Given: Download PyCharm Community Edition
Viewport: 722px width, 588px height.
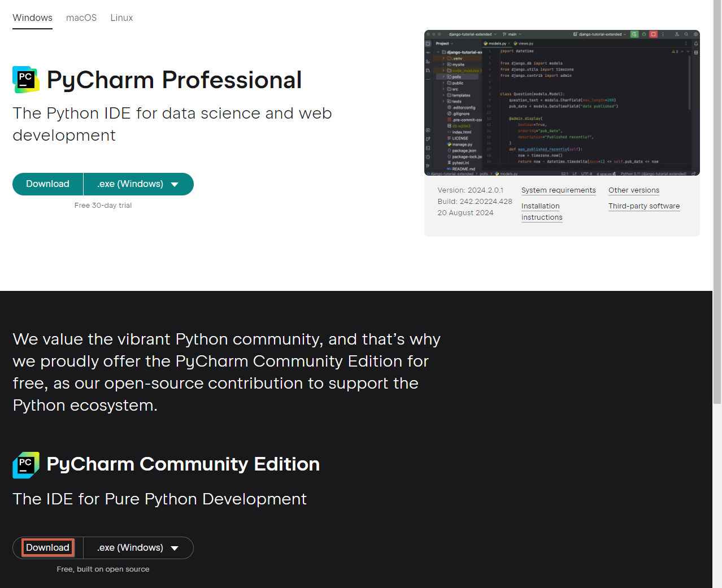Looking at the screenshot, I should click(x=48, y=548).
